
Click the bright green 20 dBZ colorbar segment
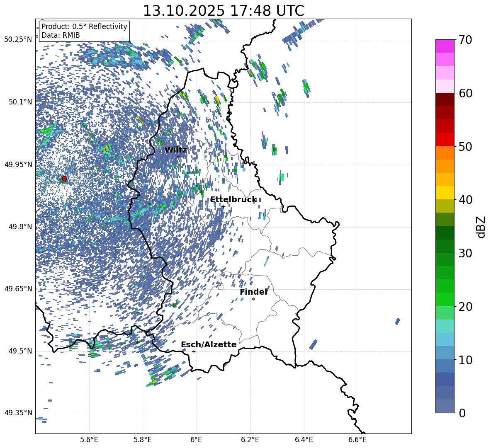(445, 299)
